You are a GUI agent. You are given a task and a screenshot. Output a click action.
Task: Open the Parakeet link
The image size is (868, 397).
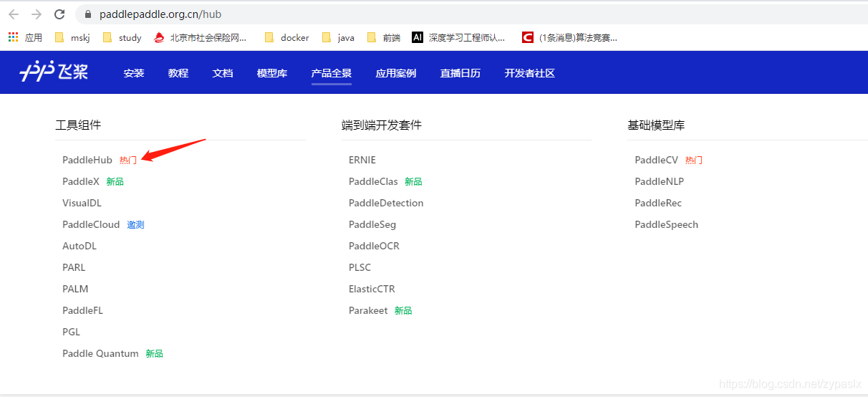pos(368,310)
